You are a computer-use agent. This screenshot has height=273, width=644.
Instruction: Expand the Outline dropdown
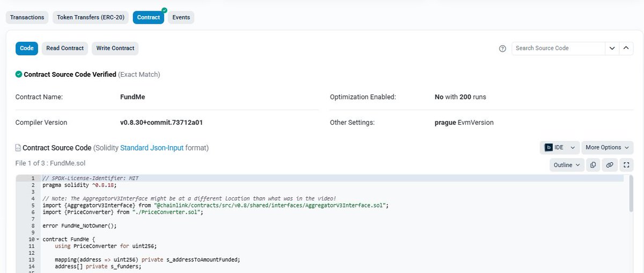(567, 165)
